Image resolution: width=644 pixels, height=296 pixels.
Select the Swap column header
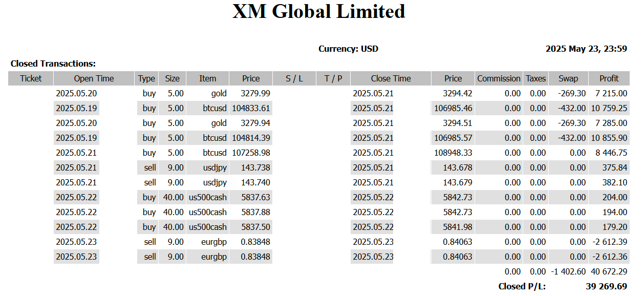(568, 78)
